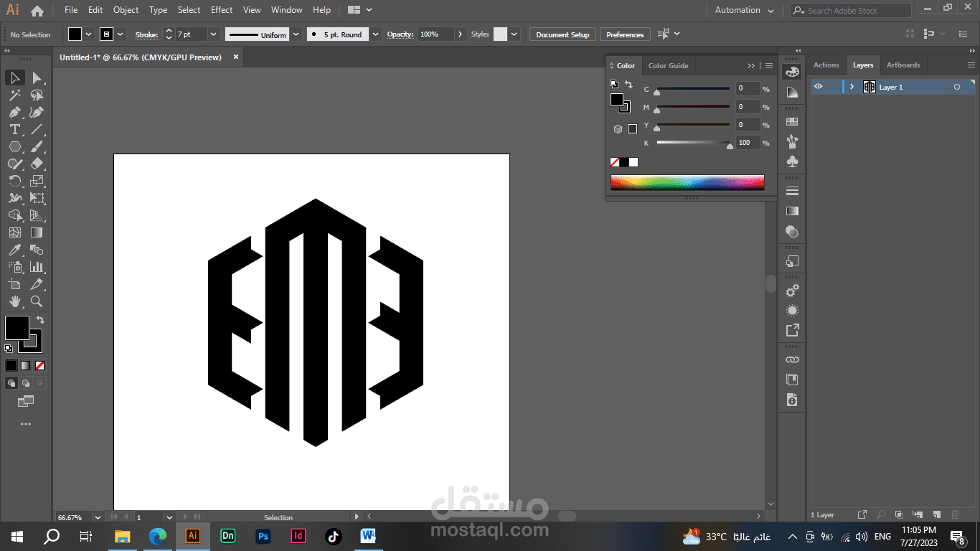Click the Stroke label link
Image resolution: width=980 pixels, height=551 pixels.
(146, 34)
